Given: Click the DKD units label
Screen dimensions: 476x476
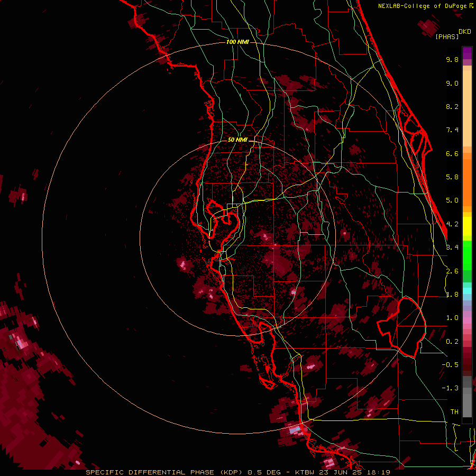Looking at the screenshot, I should click(465, 32).
